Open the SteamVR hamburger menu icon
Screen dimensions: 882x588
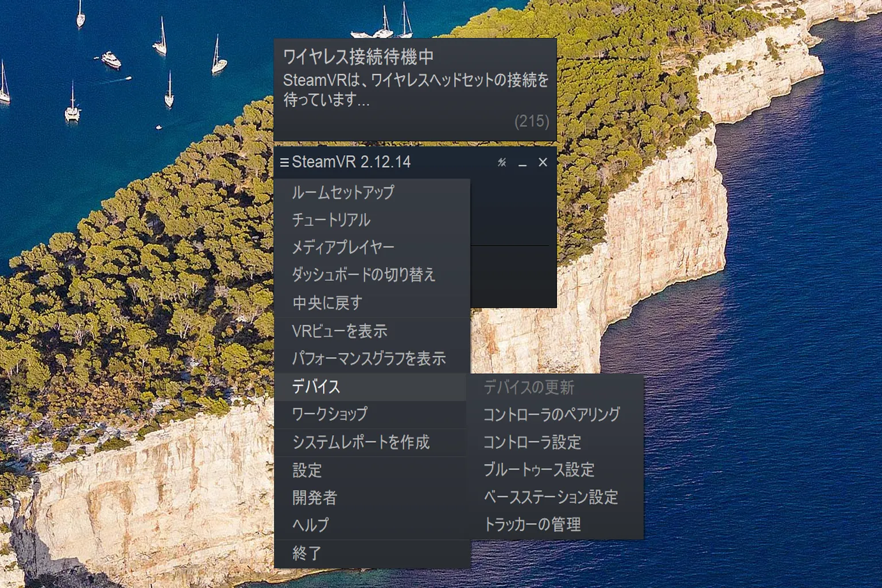pos(284,163)
